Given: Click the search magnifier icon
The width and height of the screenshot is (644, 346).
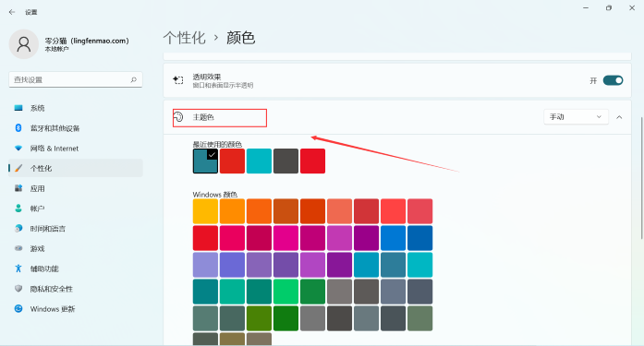Looking at the screenshot, I should [133, 79].
